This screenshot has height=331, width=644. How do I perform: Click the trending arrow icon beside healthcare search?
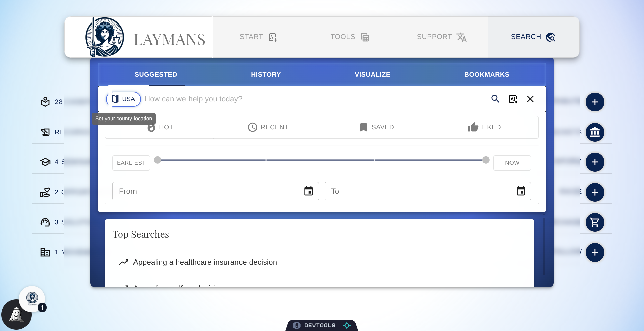[x=124, y=262]
